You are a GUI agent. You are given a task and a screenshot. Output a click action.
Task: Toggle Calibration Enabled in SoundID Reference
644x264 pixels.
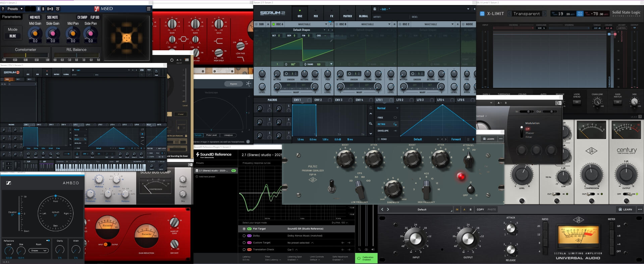[366, 258]
